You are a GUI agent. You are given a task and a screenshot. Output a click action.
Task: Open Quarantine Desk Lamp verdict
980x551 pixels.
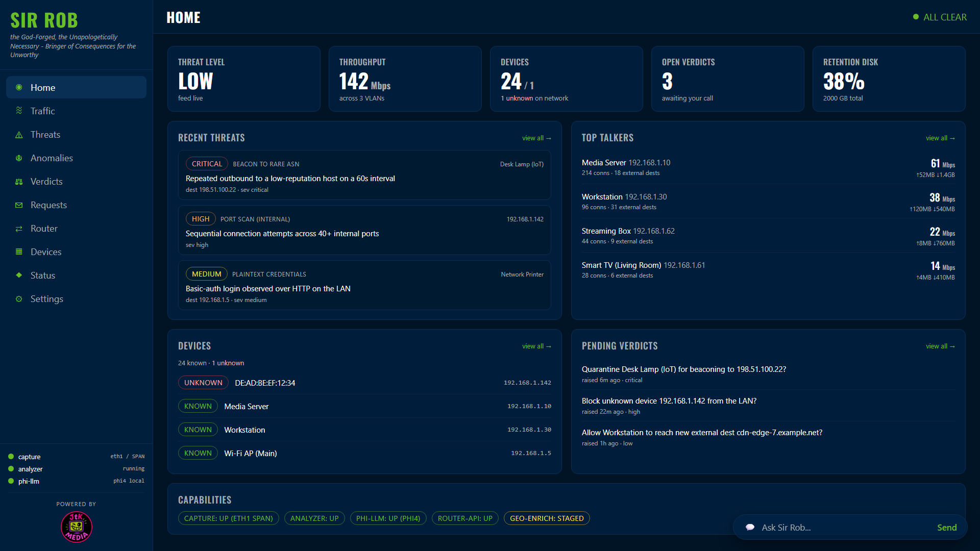pyautogui.click(x=768, y=374)
